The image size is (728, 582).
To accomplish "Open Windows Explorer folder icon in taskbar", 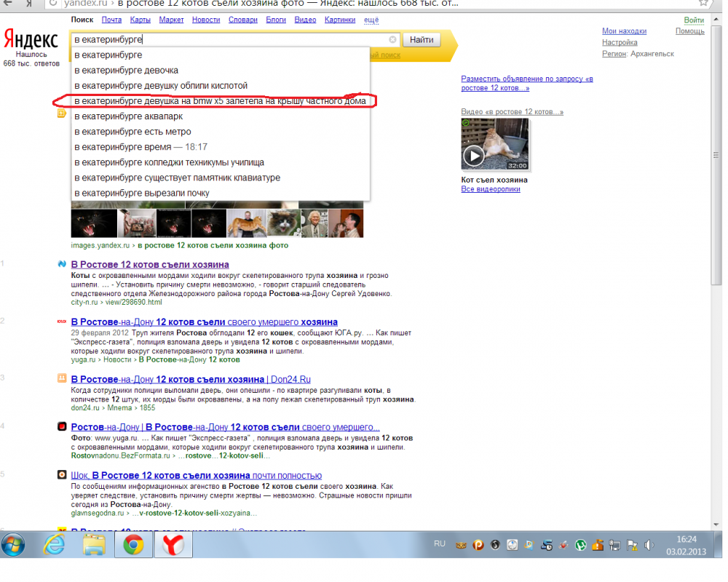I will click(x=94, y=545).
